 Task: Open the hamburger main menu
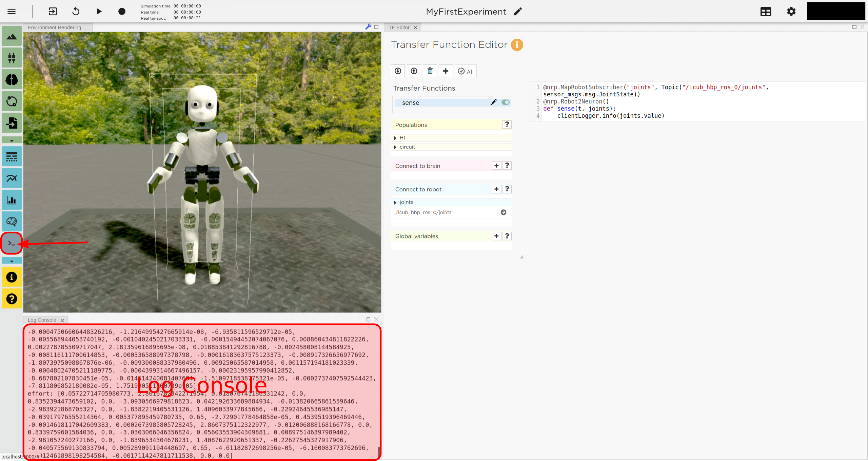click(12, 12)
